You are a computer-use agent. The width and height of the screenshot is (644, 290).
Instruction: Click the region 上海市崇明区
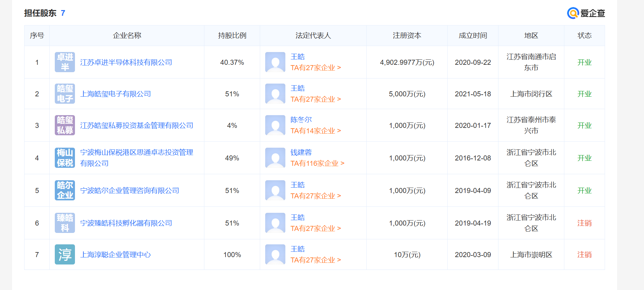(x=531, y=255)
